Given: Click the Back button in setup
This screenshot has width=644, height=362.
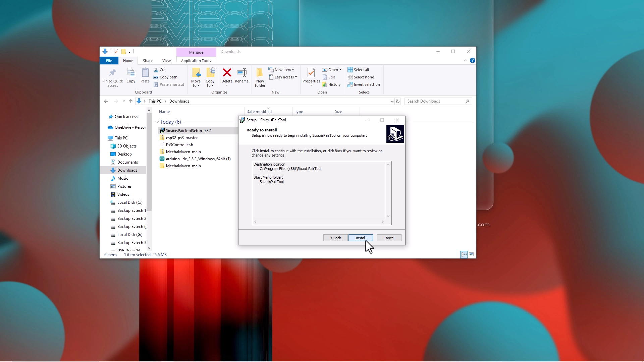Looking at the screenshot, I should (x=335, y=238).
